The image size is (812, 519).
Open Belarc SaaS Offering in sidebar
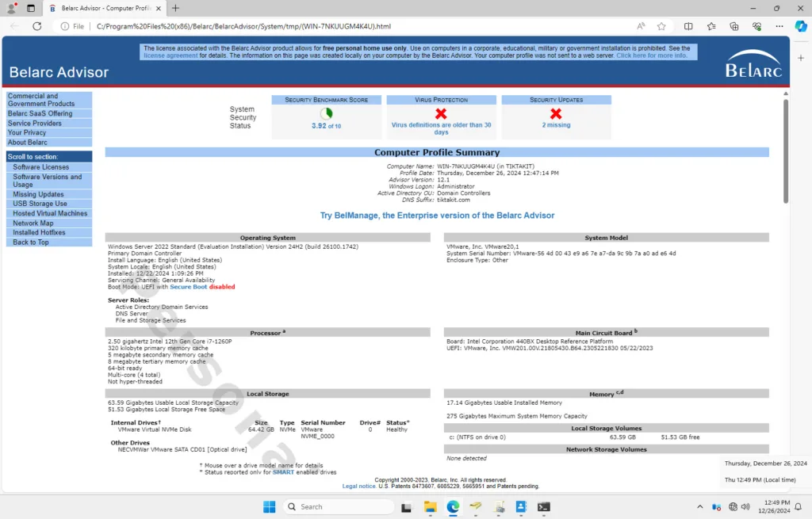click(49, 113)
